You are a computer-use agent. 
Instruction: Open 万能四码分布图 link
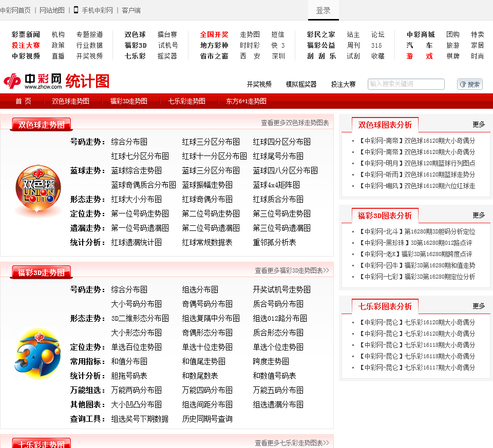(x=207, y=390)
